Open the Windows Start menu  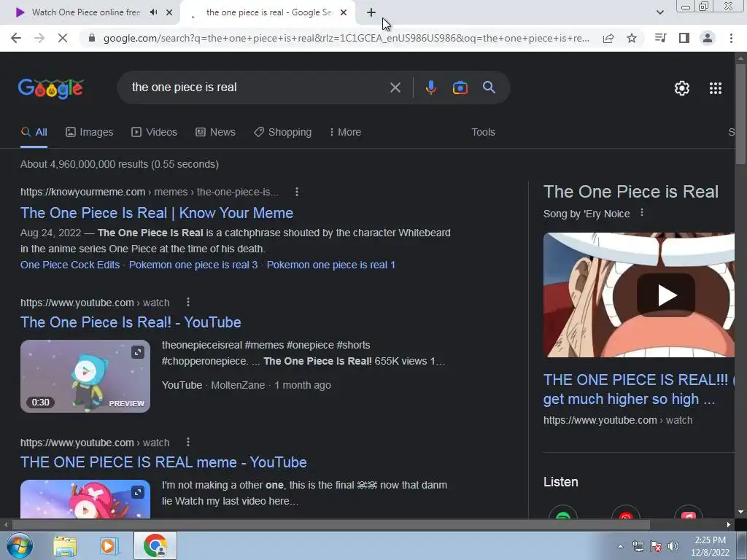pos(20,545)
